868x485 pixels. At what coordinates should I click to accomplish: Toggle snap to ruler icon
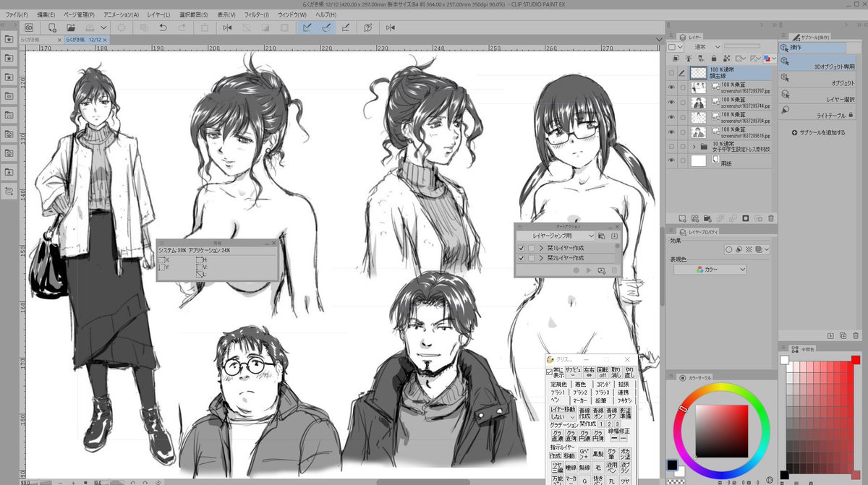307,27
